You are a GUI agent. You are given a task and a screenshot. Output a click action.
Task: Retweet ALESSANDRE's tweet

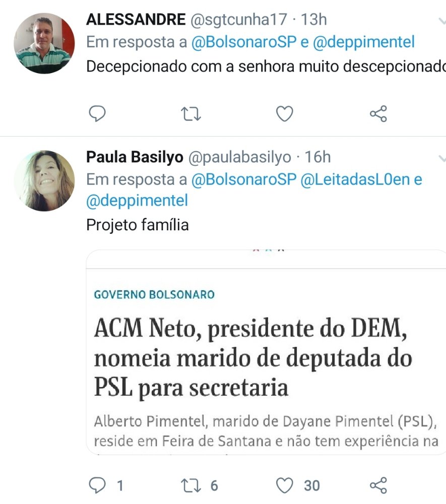coord(191,114)
